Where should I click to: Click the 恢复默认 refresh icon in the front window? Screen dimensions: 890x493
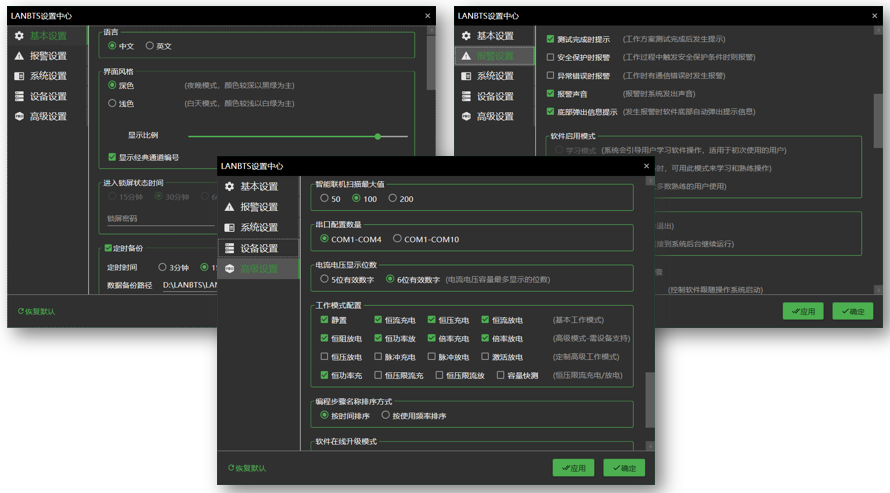click(x=231, y=468)
